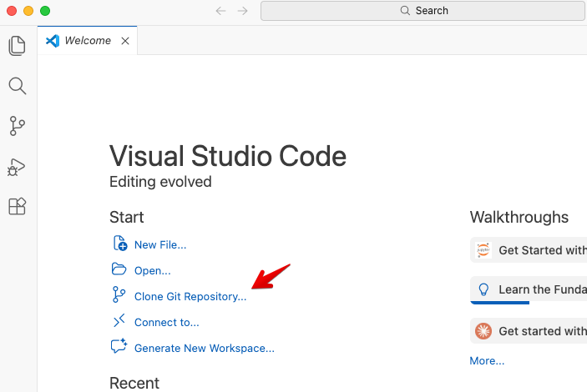Viewport: 587px width, 392px height.
Task: Click the green maximize window button
Action: pos(45,11)
